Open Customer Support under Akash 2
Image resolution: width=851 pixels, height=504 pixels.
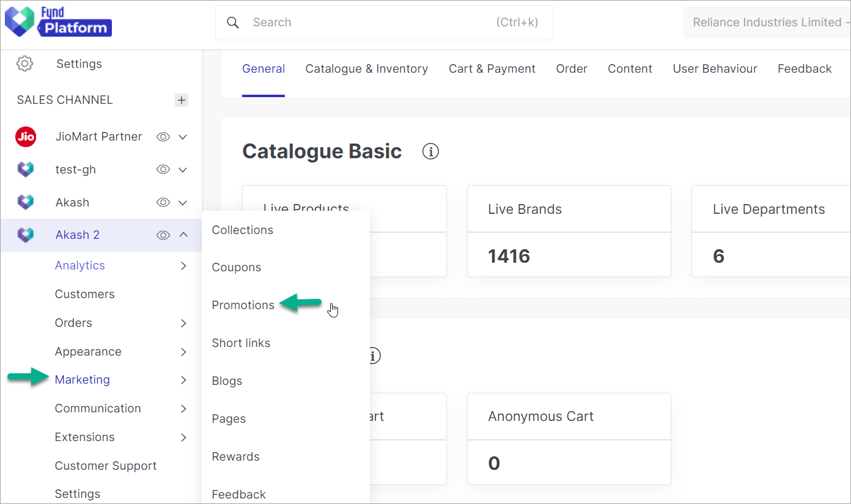click(x=106, y=466)
